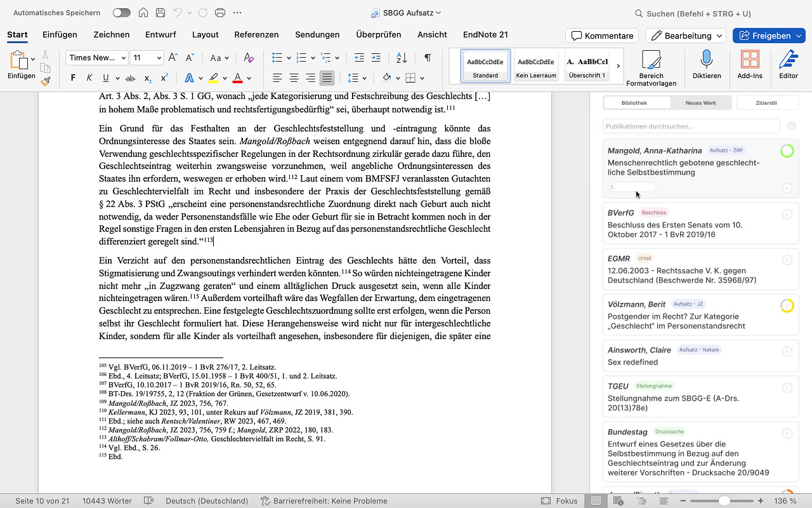Click the print icon in title bar
Image resolution: width=812 pixels, height=508 pixels.
point(220,13)
